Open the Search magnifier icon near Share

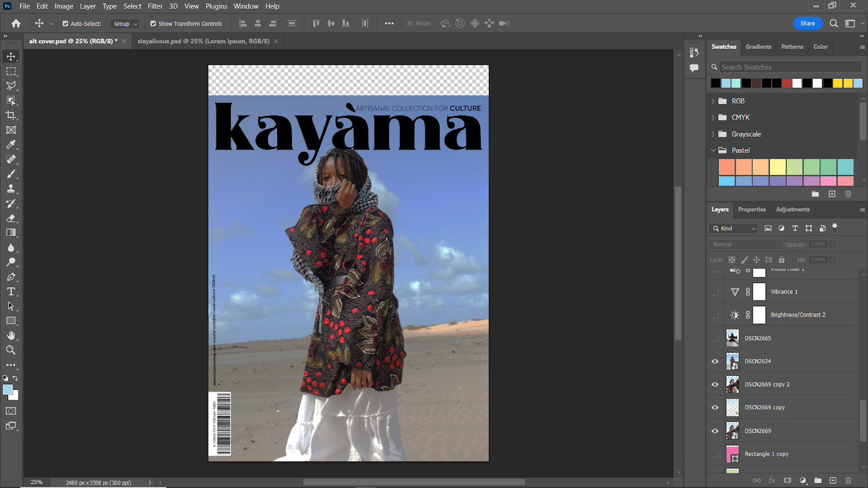point(834,23)
